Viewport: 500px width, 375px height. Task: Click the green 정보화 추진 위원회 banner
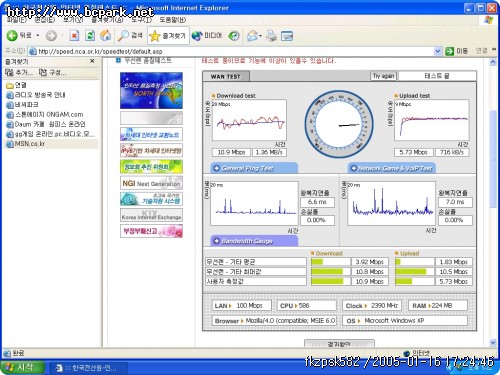click(151, 166)
